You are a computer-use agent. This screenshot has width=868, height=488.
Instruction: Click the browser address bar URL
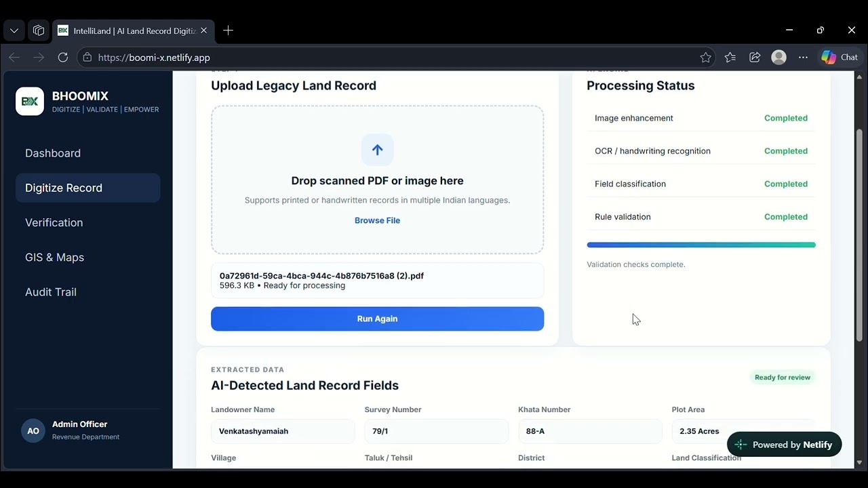154,58
